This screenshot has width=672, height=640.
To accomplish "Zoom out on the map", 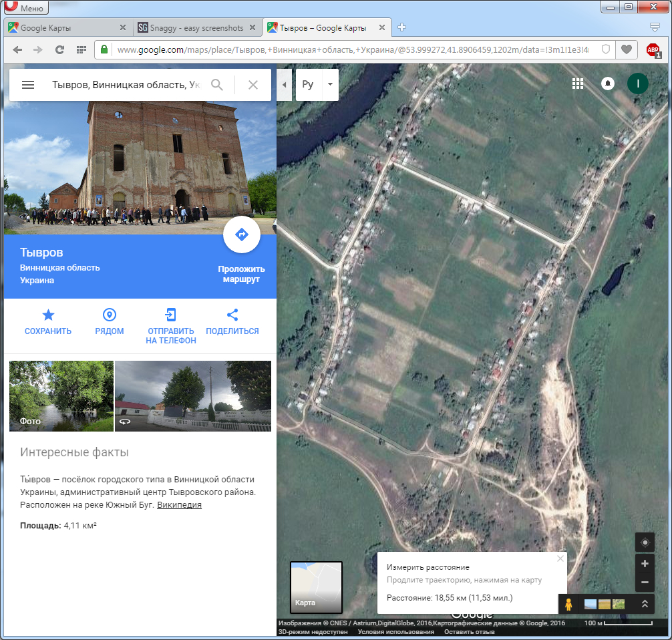I will pos(645,583).
